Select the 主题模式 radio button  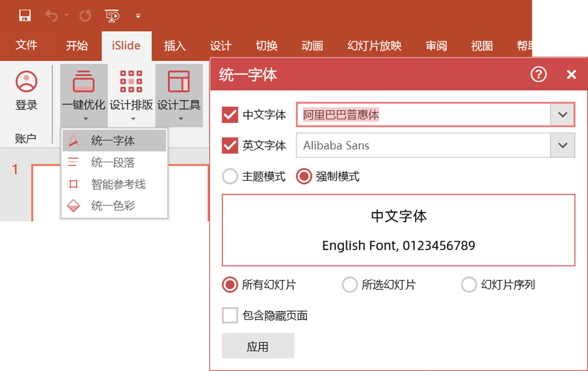[x=230, y=176]
